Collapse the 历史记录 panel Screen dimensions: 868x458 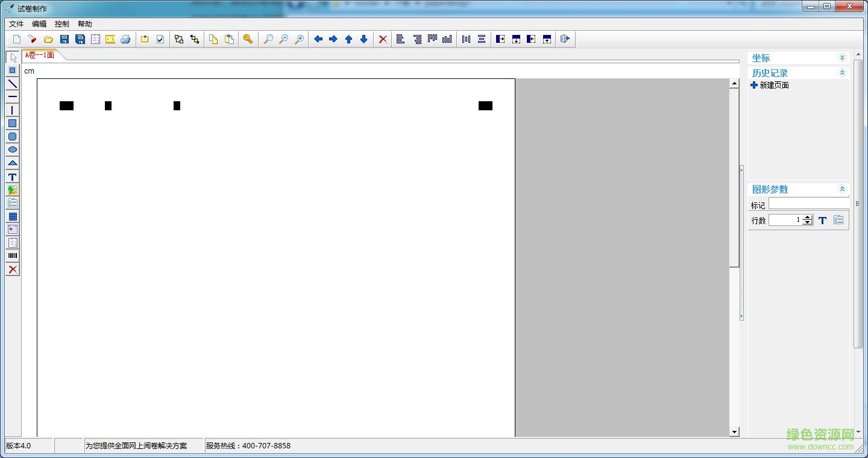(x=842, y=73)
